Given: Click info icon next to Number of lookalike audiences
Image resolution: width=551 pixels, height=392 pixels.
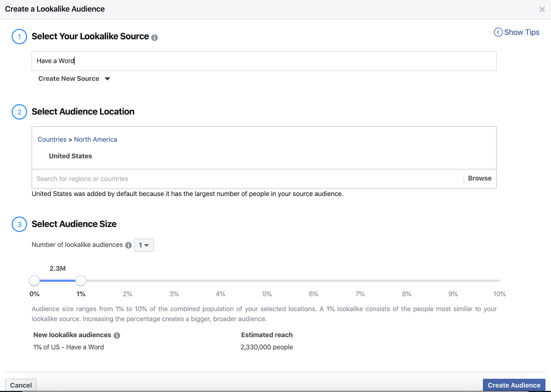Looking at the screenshot, I should [x=128, y=245].
